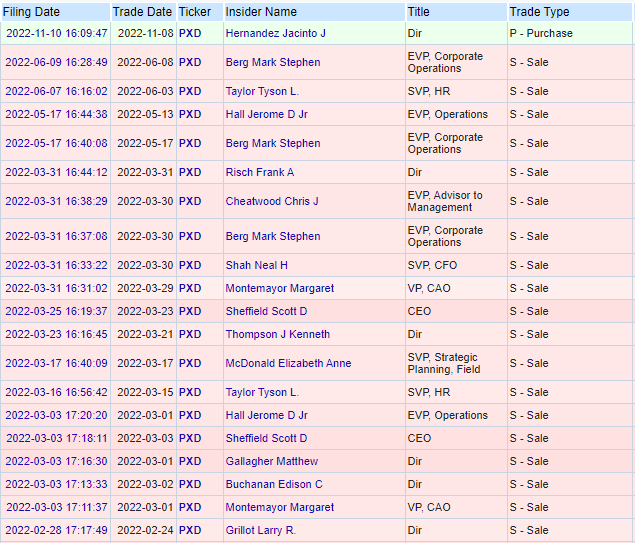Open filing dated 2022-03-03 17:11:37

(57, 507)
